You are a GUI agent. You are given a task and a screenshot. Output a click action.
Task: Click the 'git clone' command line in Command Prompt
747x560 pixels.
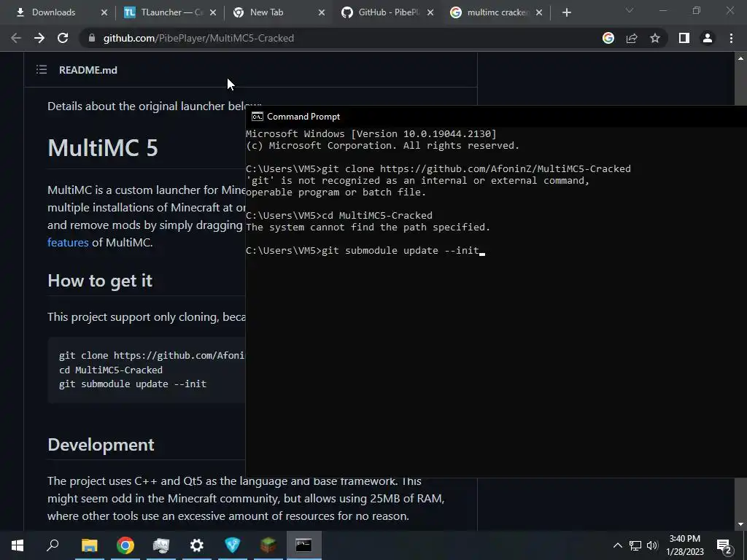coord(438,168)
